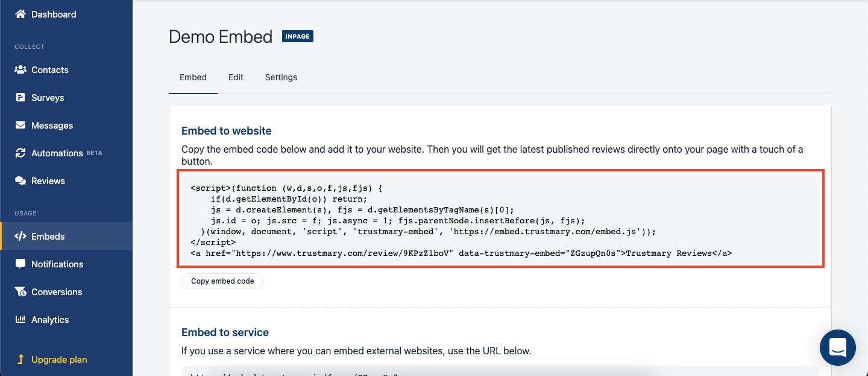Switch to the Settings tab
The height and width of the screenshot is (376, 868).
tap(281, 77)
